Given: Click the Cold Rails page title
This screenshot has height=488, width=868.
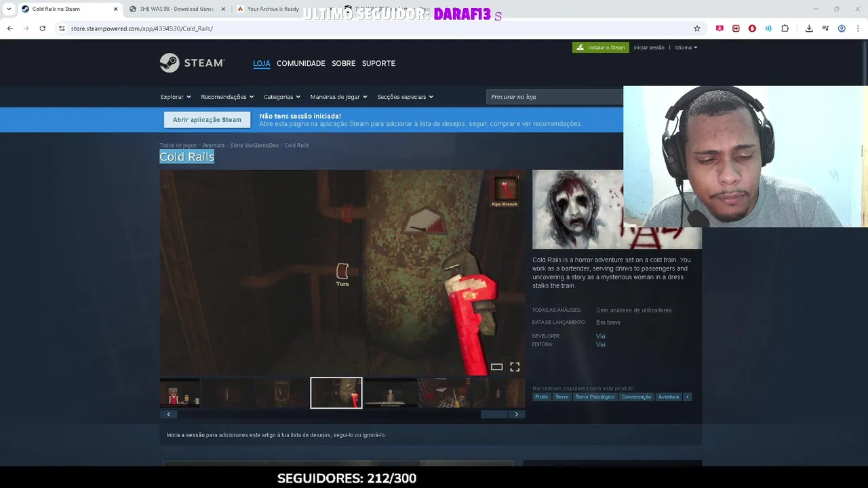Looking at the screenshot, I should [x=187, y=157].
